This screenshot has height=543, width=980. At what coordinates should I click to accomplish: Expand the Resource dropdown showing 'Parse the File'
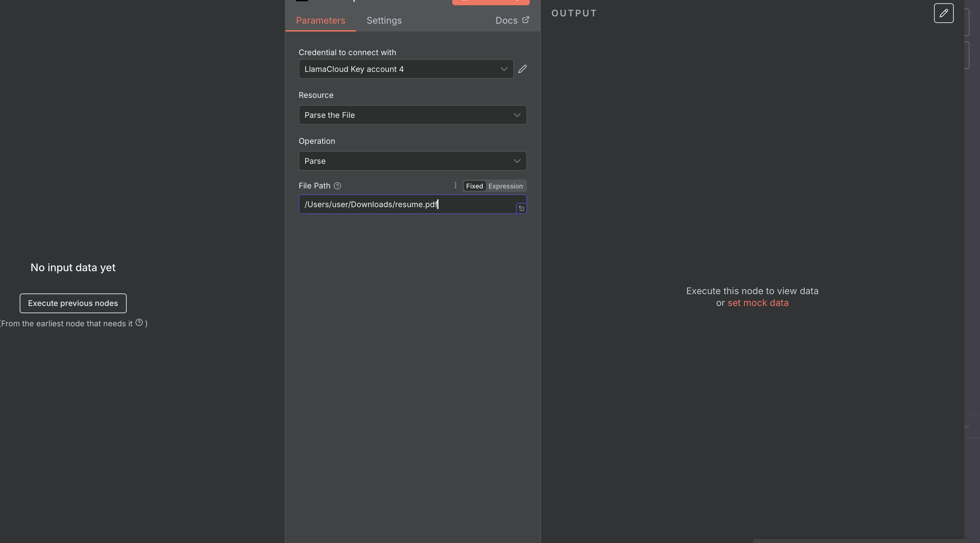413,115
